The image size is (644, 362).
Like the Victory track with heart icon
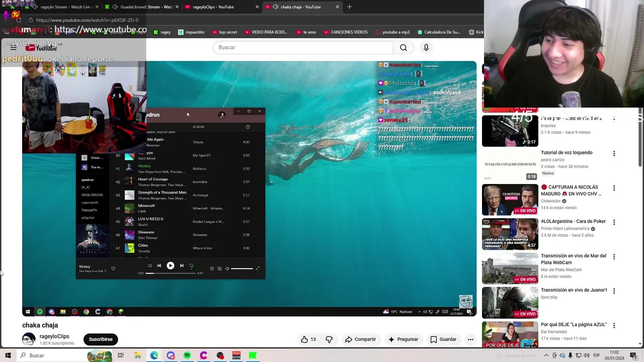point(113,268)
